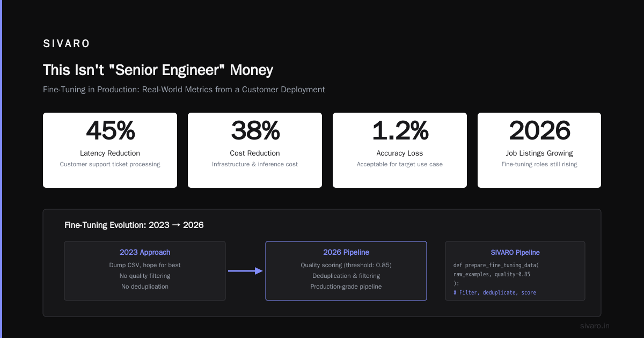The width and height of the screenshot is (644, 338).
Task: Click Quality scoring (threshold: 0.85) line
Action: [346, 265]
